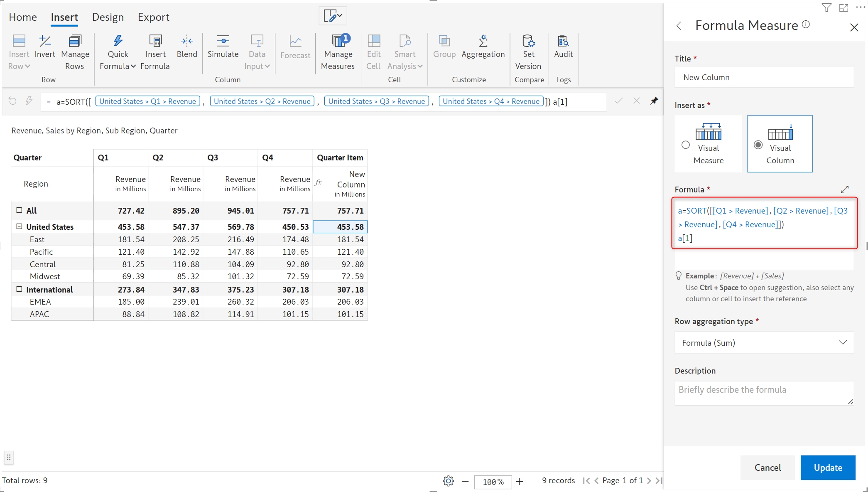Collapse the International row group
Viewport: 868px width, 492px height.
(x=19, y=289)
